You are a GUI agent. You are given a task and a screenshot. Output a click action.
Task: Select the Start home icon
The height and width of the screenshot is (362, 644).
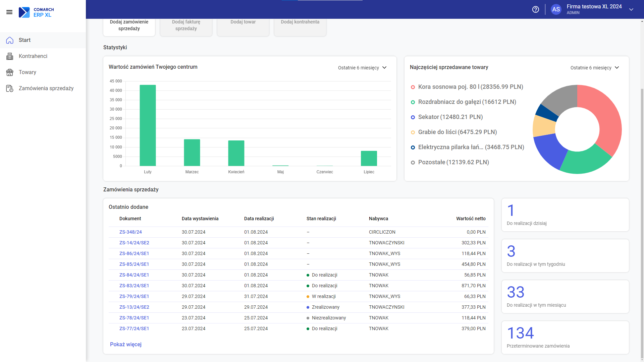click(10, 40)
